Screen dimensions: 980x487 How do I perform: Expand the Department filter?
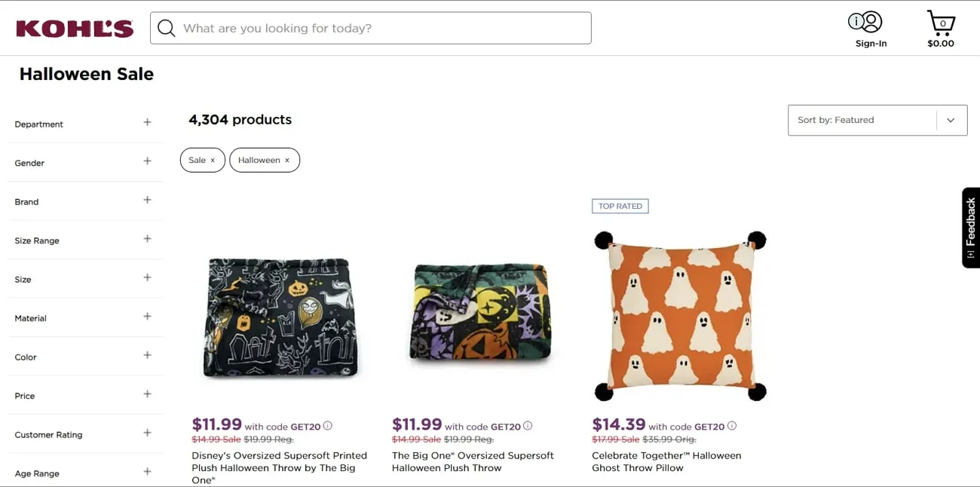click(x=147, y=123)
